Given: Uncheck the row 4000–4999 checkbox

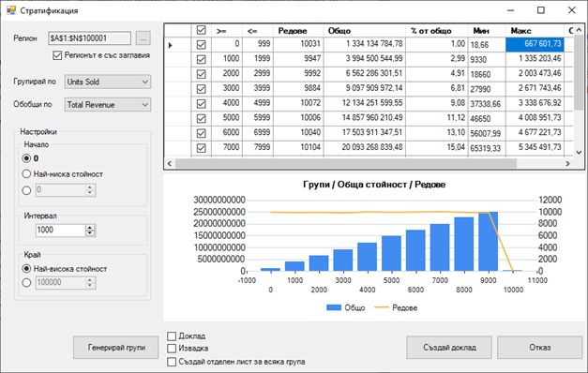Looking at the screenshot, I should coord(202,104).
